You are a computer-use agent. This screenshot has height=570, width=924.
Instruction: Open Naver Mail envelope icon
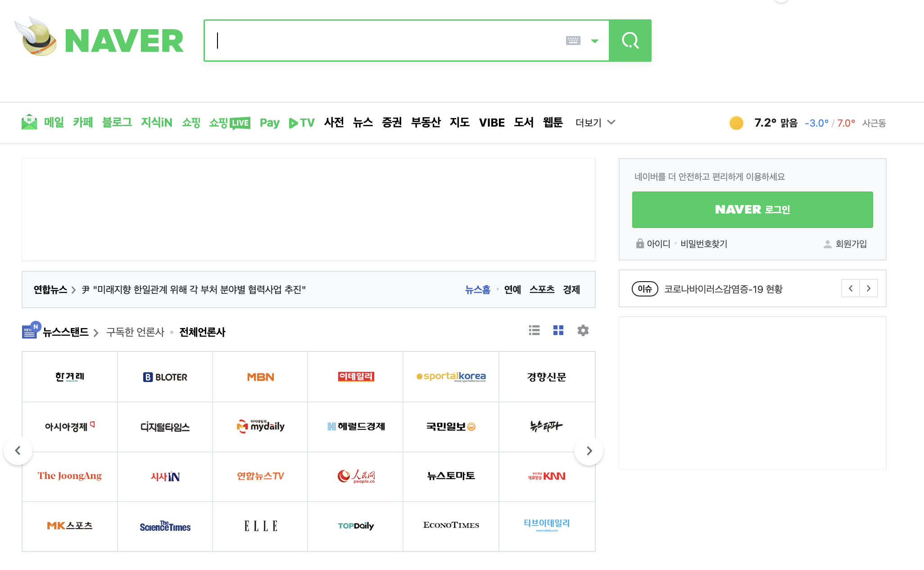pos(29,122)
